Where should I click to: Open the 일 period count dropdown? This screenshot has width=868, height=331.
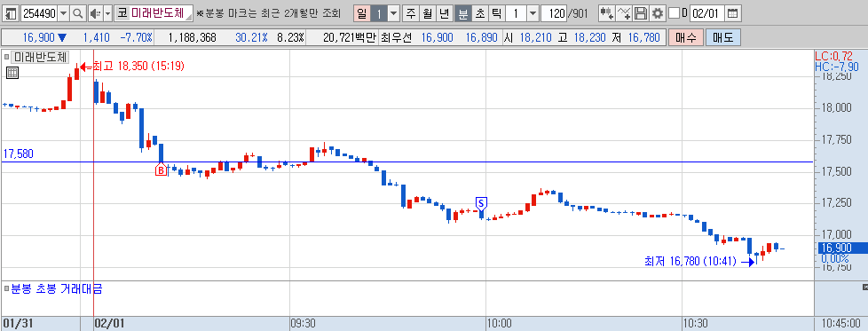393,12
